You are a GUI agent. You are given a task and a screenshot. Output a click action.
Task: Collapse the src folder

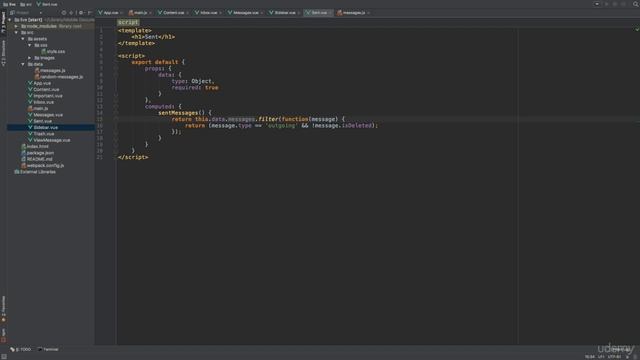[x=16, y=32]
